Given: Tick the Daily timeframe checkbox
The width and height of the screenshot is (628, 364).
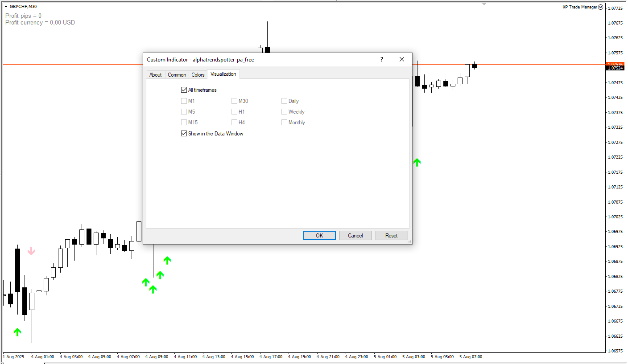Looking at the screenshot, I should [284, 101].
